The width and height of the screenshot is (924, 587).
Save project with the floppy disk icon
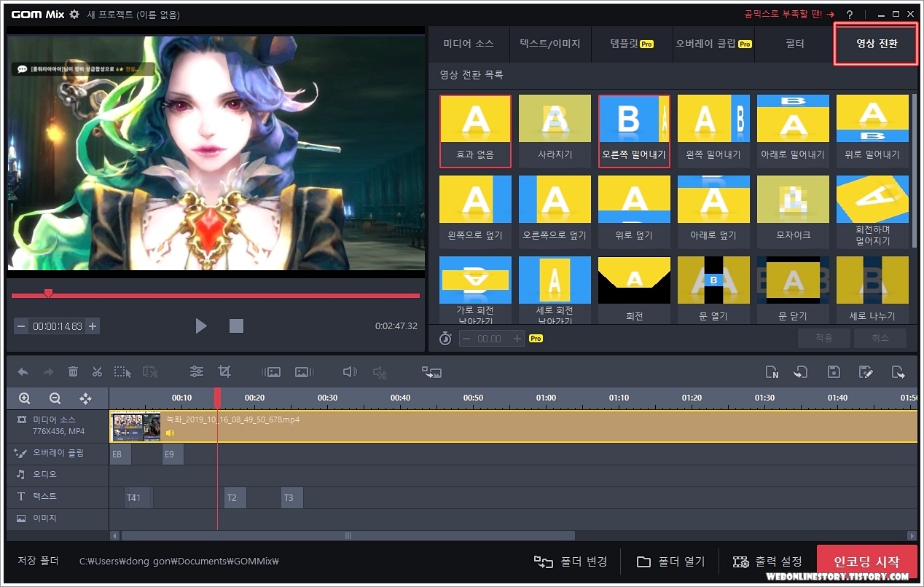[x=834, y=372]
